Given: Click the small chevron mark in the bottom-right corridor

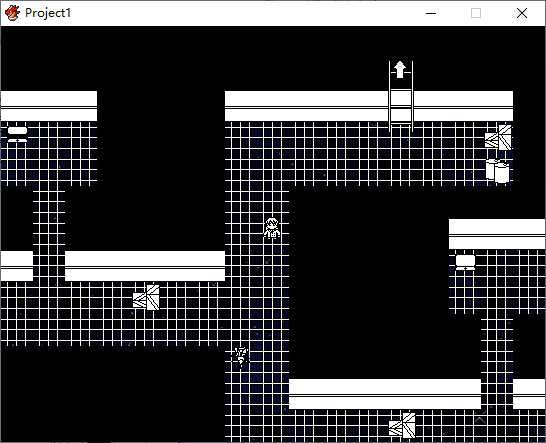Looking at the screenshot, I should 480,420.
